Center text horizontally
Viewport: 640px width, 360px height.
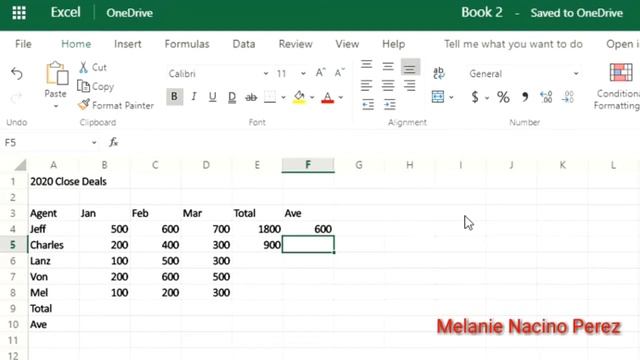388,85
